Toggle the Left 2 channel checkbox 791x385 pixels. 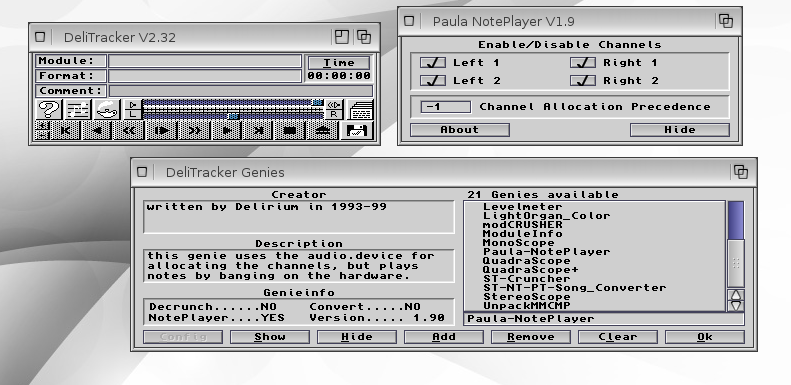pos(433,80)
